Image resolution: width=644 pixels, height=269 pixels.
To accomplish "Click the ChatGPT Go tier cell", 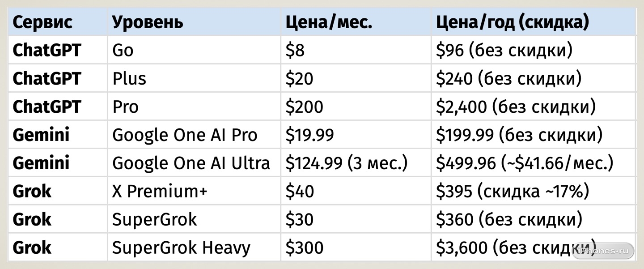I will click(123, 50).
